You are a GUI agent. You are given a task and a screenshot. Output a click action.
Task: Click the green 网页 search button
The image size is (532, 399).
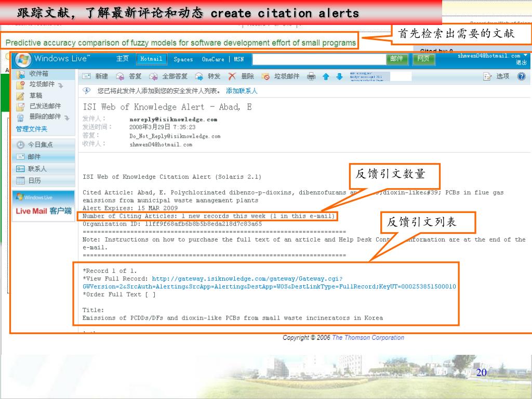pos(423,59)
